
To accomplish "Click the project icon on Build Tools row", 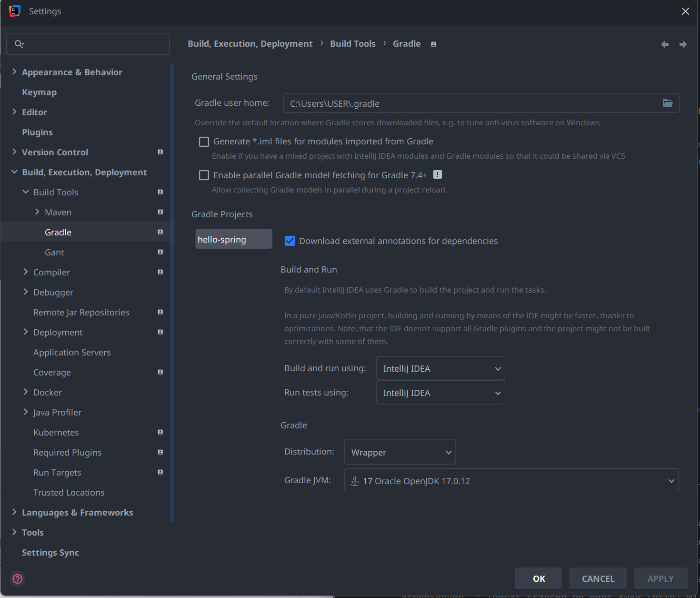I will click(x=160, y=192).
